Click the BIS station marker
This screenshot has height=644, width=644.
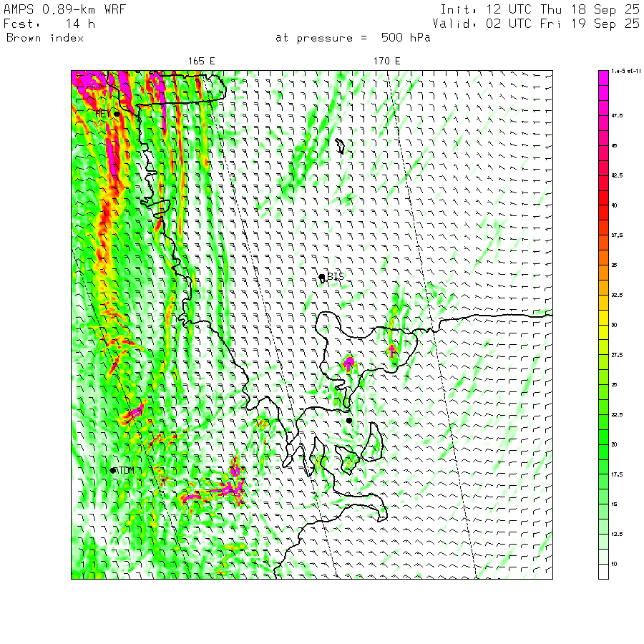point(322,277)
